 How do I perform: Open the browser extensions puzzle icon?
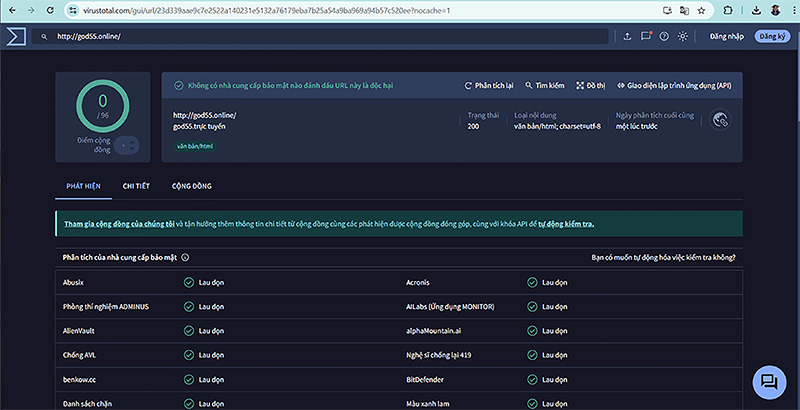728,10
